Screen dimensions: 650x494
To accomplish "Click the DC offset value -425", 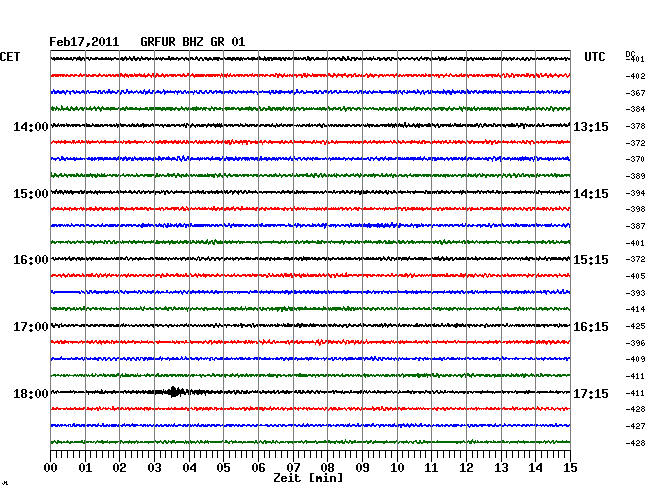I will [x=635, y=326].
